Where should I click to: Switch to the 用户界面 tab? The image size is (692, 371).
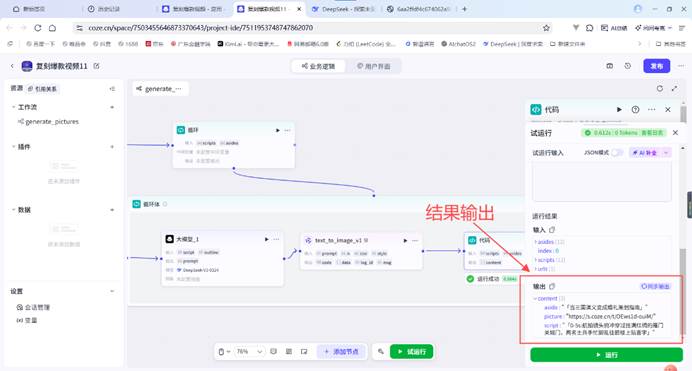pyautogui.click(x=373, y=66)
